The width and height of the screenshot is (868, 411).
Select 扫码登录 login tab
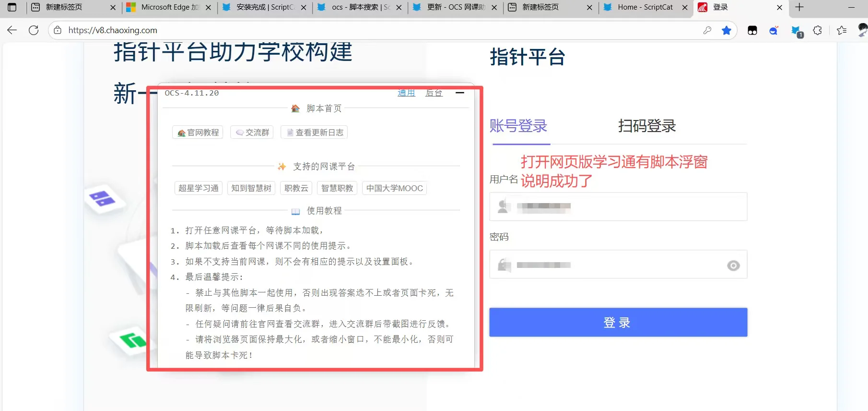(647, 126)
